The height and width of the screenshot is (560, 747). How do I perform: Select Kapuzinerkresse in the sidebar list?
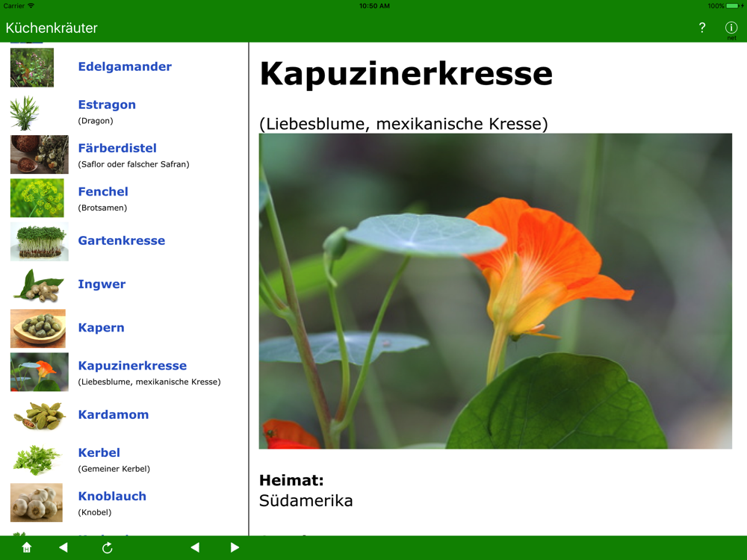(x=132, y=366)
